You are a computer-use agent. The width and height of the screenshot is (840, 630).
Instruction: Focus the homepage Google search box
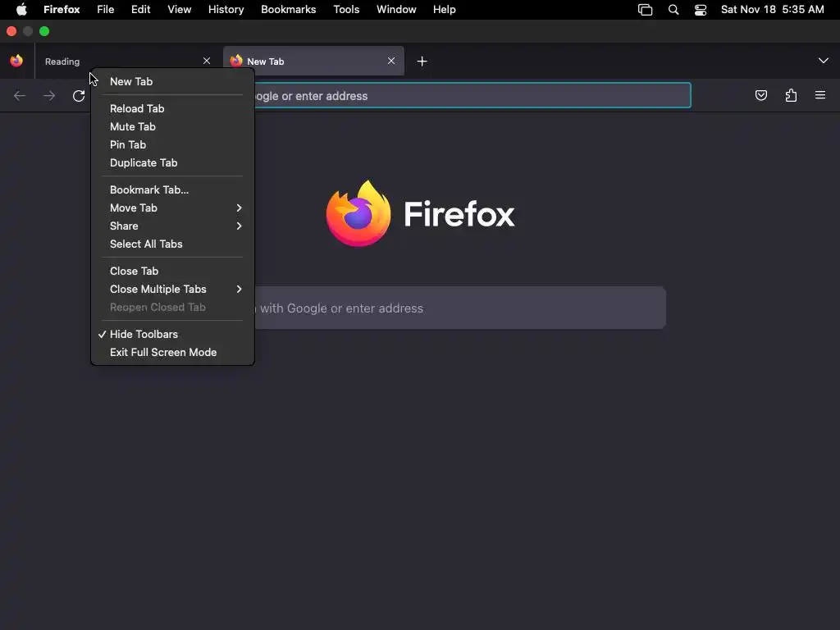[x=459, y=308]
